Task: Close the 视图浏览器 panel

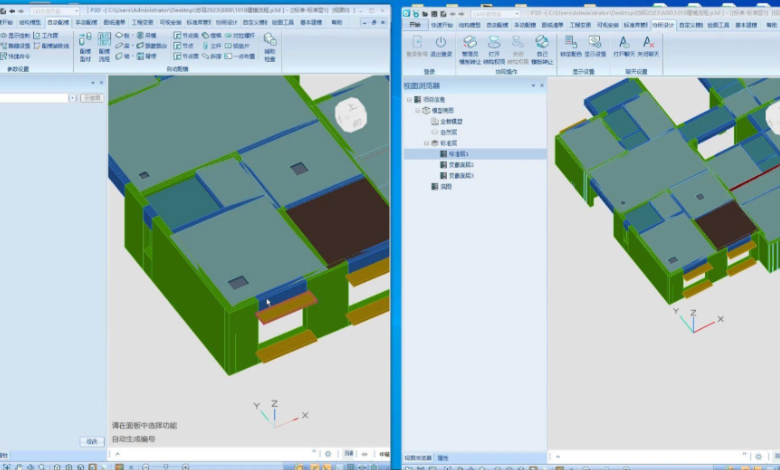Action: point(542,86)
